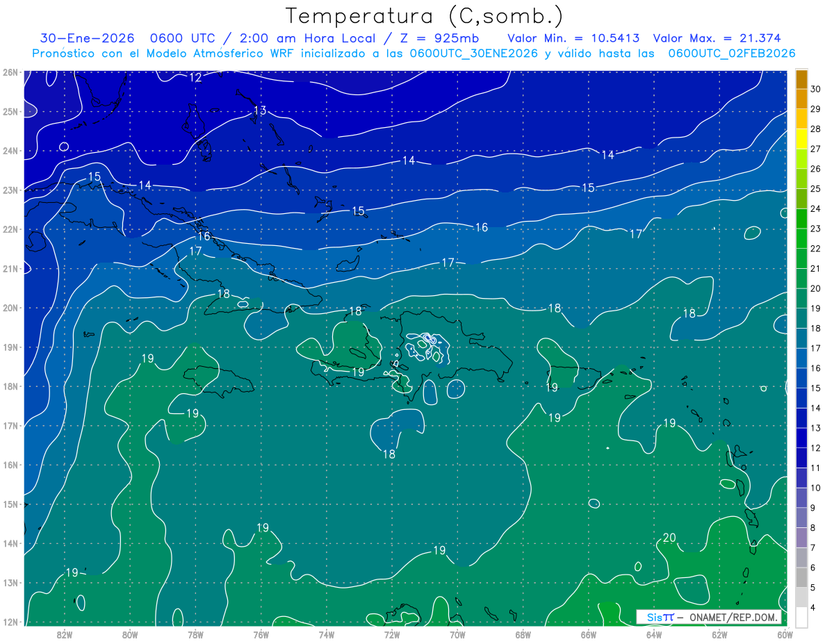The height and width of the screenshot is (644, 834).
Task: Click the color scale label '10'
Action: click(x=816, y=488)
